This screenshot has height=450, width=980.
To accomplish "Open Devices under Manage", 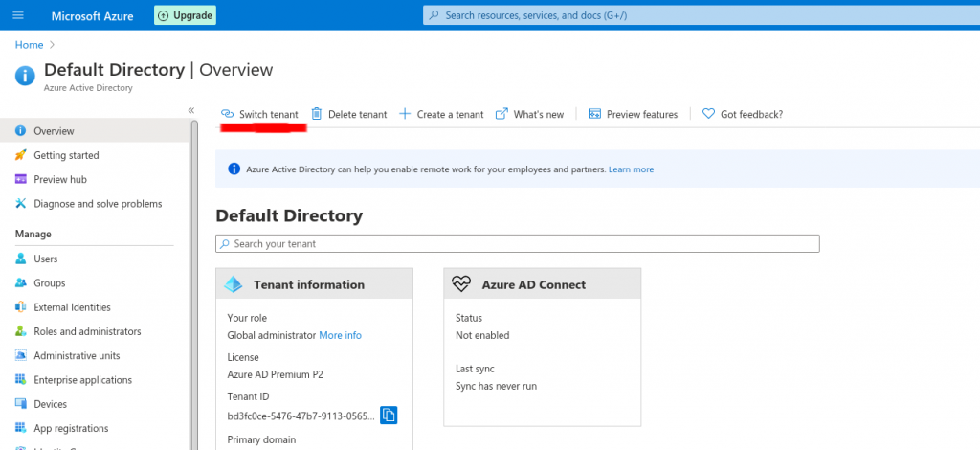I will point(50,404).
